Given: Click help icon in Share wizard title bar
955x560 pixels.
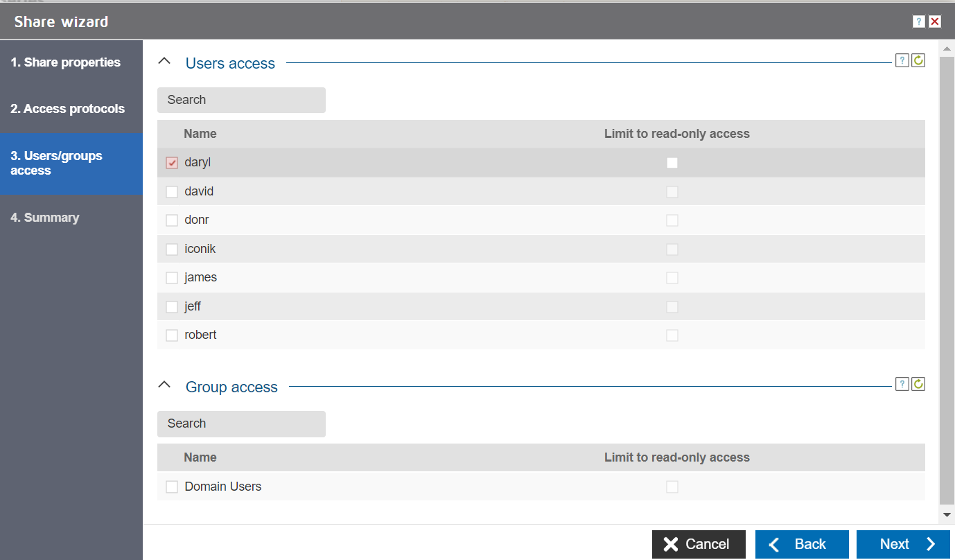Looking at the screenshot, I should click(918, 21).
